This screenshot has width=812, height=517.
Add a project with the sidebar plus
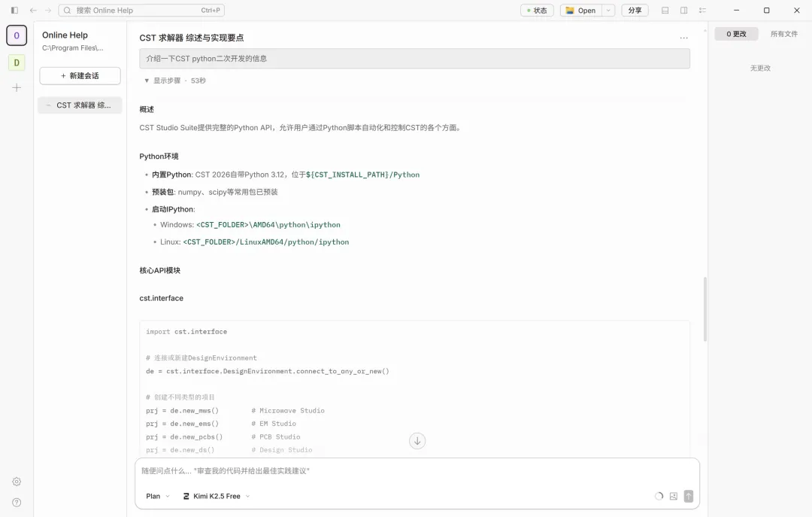[17, 87]
